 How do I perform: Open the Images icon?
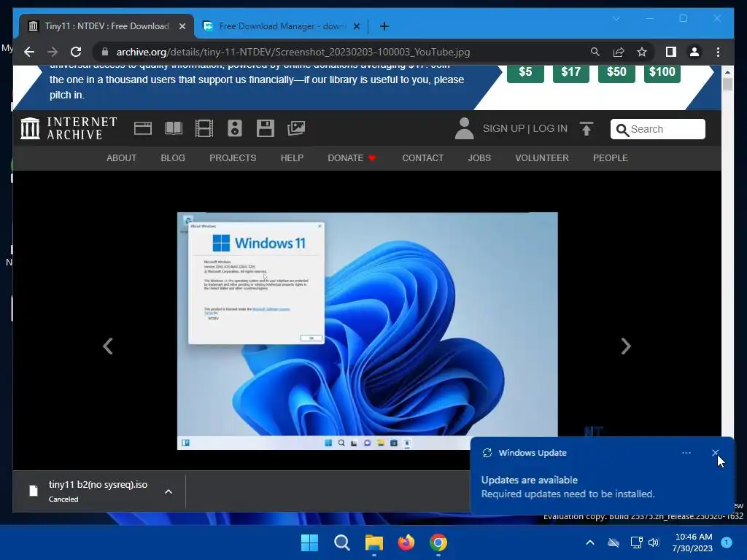296,128
